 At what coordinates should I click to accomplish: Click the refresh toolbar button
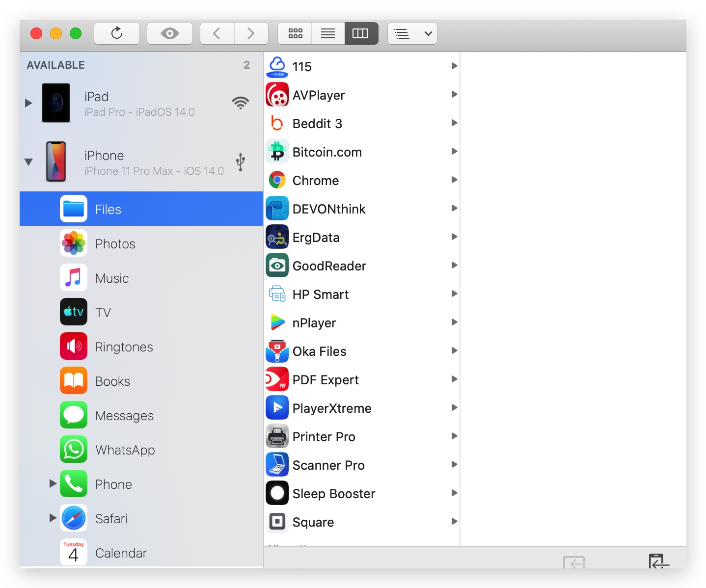pos(117,33)
